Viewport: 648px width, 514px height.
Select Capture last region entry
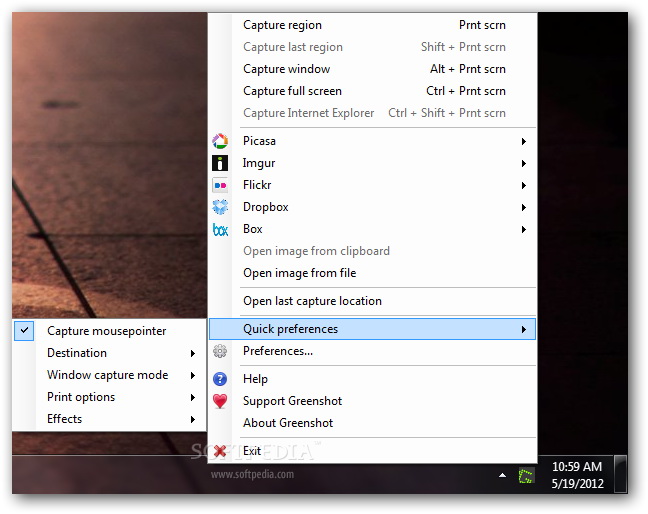point(372,47)
